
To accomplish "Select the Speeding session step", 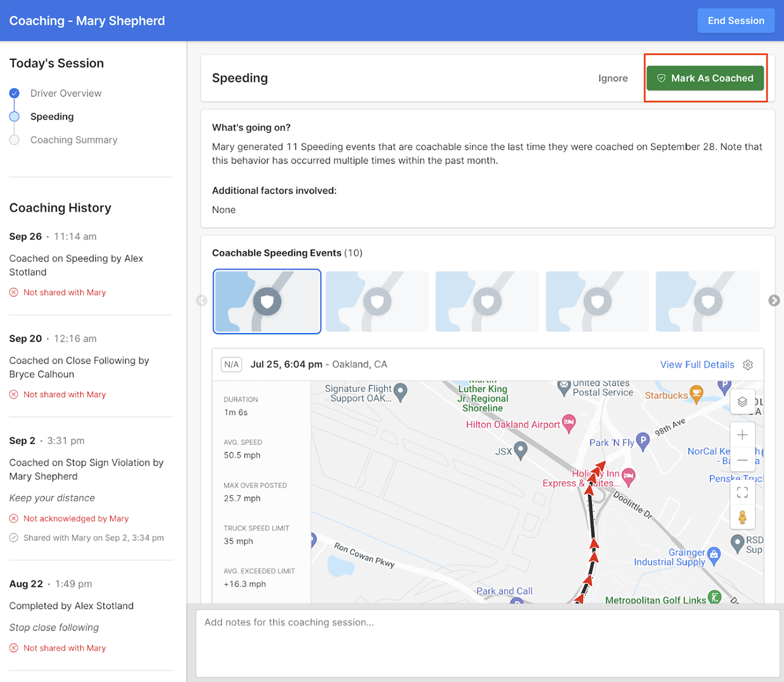I will click(52, 116).
